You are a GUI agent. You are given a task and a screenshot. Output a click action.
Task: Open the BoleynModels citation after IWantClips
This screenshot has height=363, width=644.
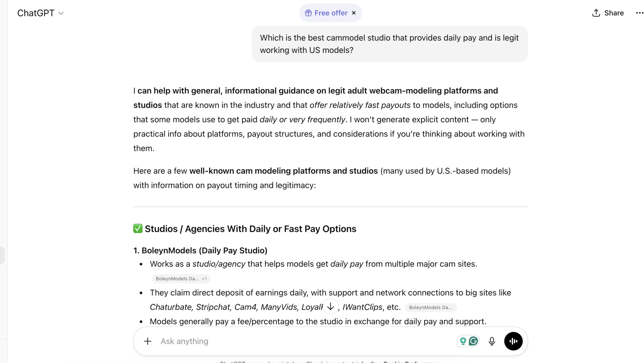[x=431, y=307]
